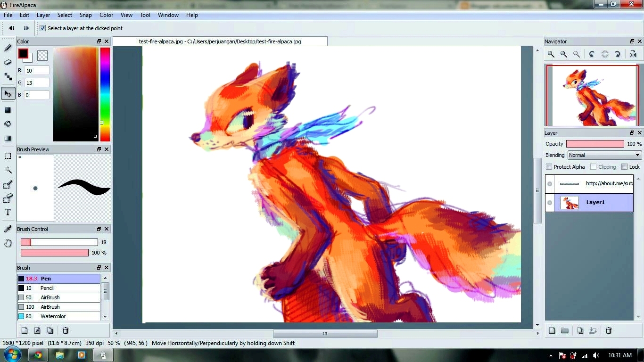Image resolution: width=644 pixels, height=362 pixels.
Task: Adjust brush size slider
Action: coord(59,242)
